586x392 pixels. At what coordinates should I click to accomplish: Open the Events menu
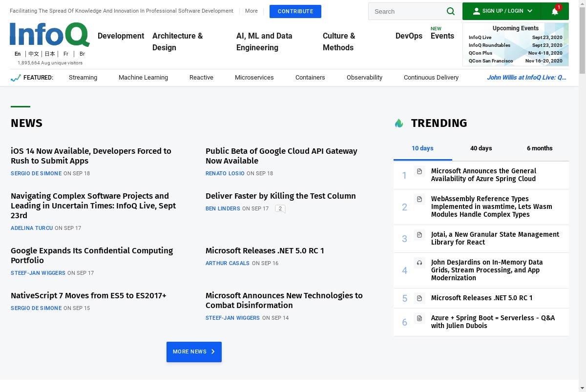point(442,36)
